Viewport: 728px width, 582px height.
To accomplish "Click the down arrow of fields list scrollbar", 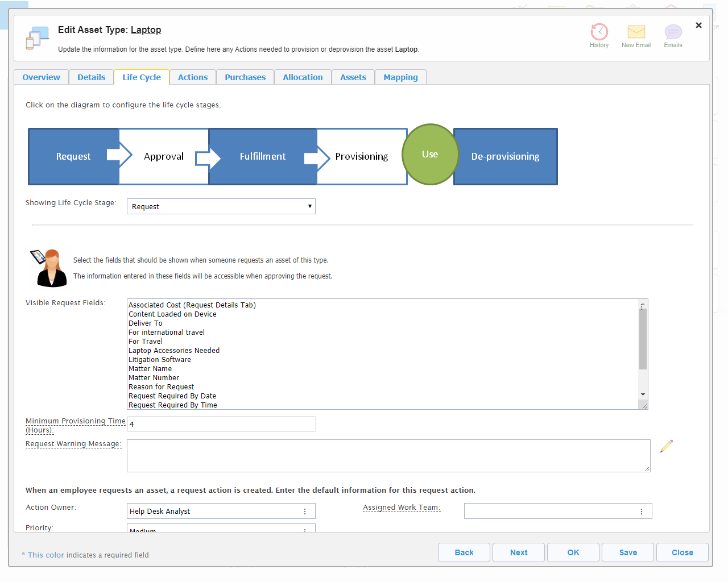I will [x=643, y=394].
